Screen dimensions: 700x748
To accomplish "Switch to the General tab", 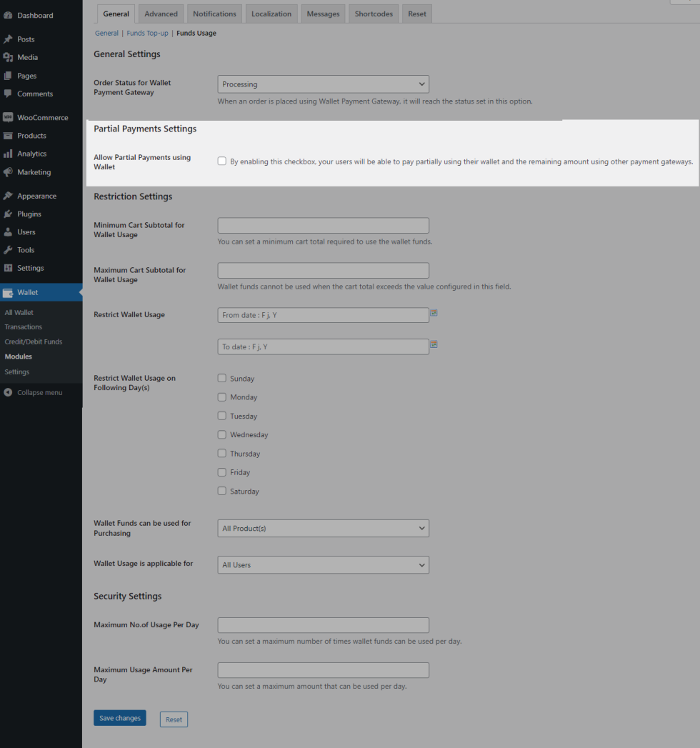I will click(x=116, y=14).
